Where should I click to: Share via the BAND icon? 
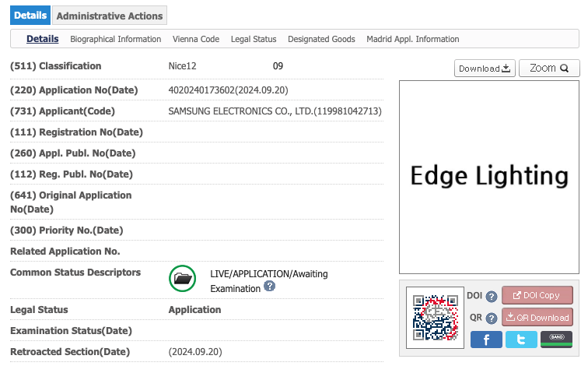coord(555,340)
